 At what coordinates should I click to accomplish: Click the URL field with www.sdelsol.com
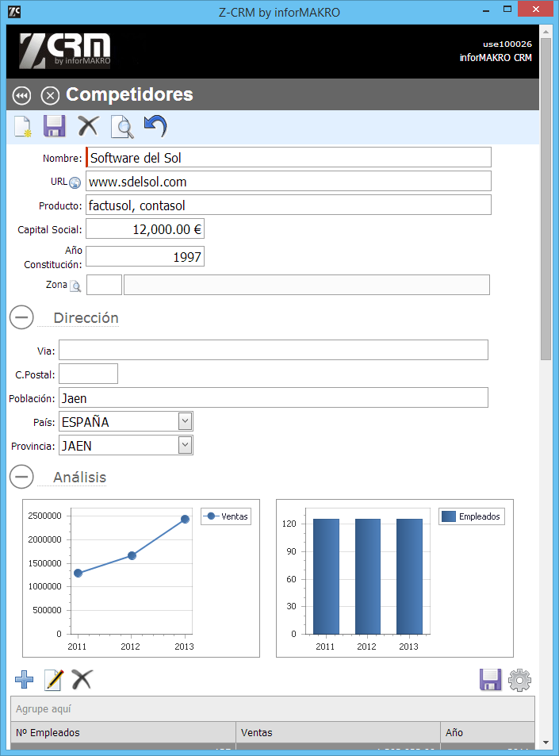(289, 181)
